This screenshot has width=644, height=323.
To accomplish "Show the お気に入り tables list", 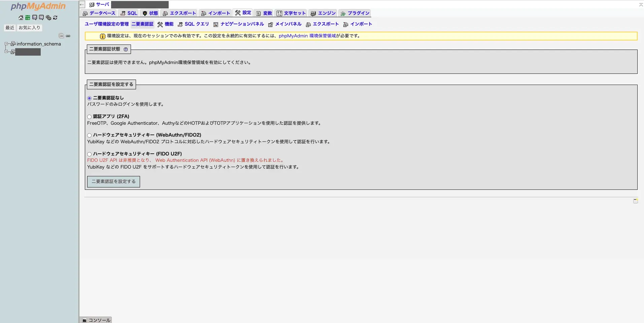I will (29, 28).
